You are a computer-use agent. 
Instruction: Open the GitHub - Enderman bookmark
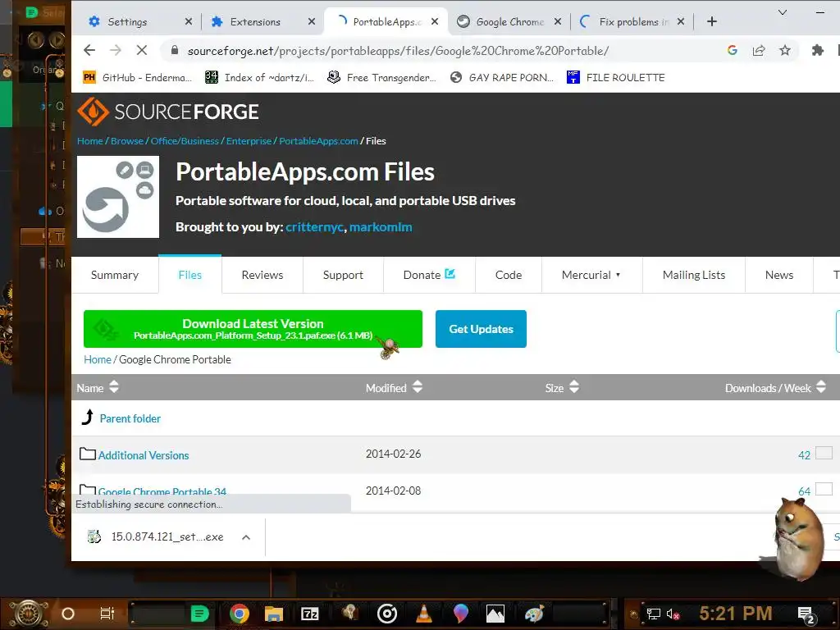tap(138, 78)
